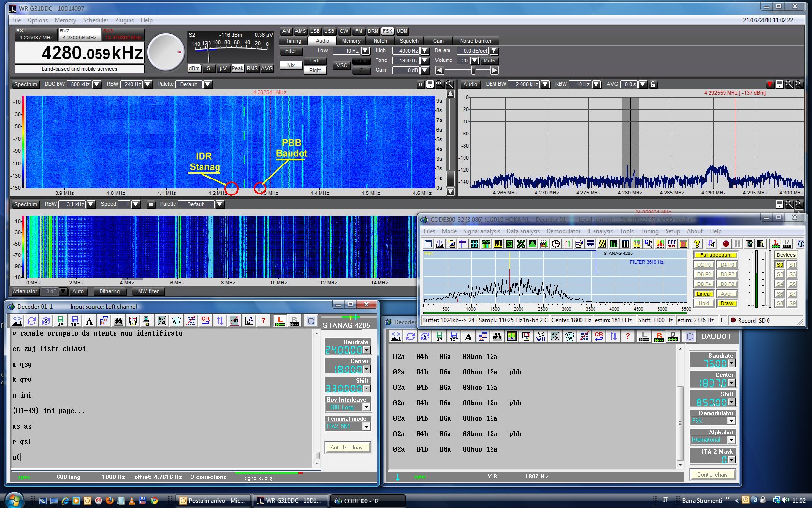Click the clock icon in CODE300 toolbar
Image resolution: width=812 pixels, height=508 pixels.
(556, 244)
